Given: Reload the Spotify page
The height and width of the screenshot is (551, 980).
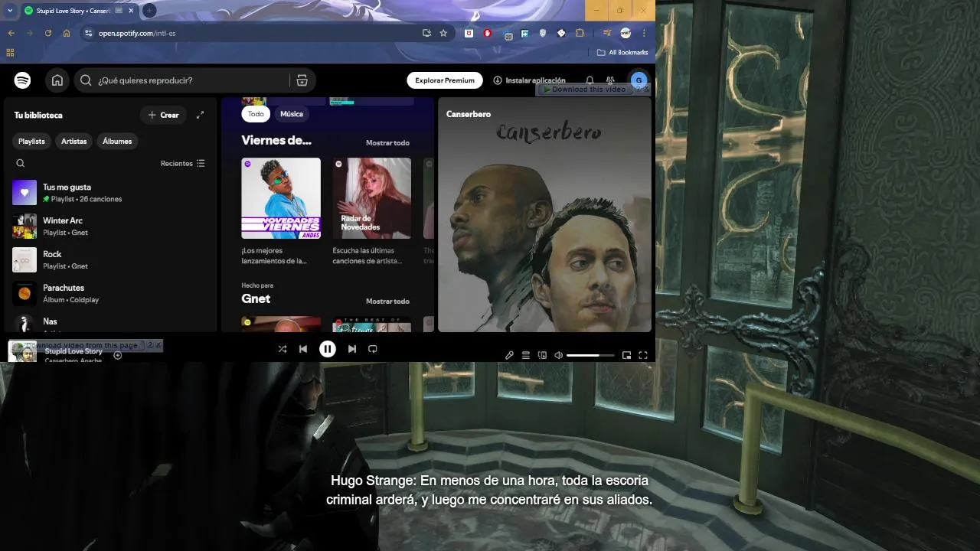Looking at the screenshot, I should 48,33.
